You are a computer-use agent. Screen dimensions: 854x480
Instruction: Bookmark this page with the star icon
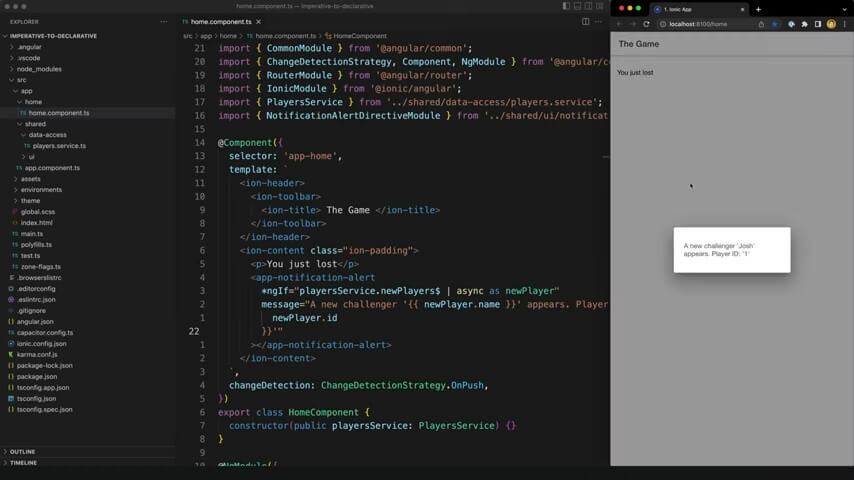pyautogui.click(x=774, y=24)
